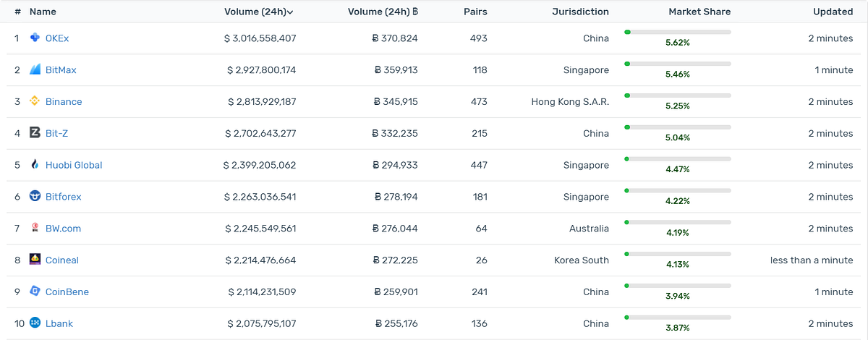Screen dimensions: 868x340
Task: Sort by the Name column header
Action: (x=43, y=12)
